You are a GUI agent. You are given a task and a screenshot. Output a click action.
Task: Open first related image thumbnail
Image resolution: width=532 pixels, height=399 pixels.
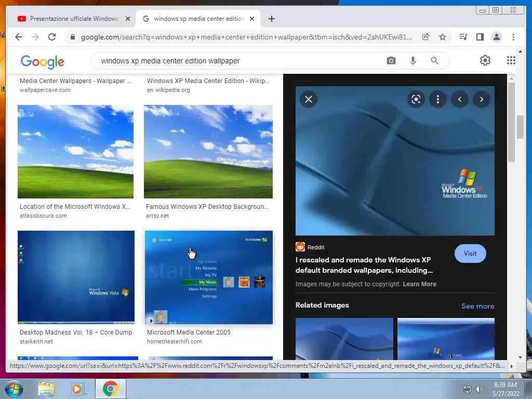click(x=344, y=339)
